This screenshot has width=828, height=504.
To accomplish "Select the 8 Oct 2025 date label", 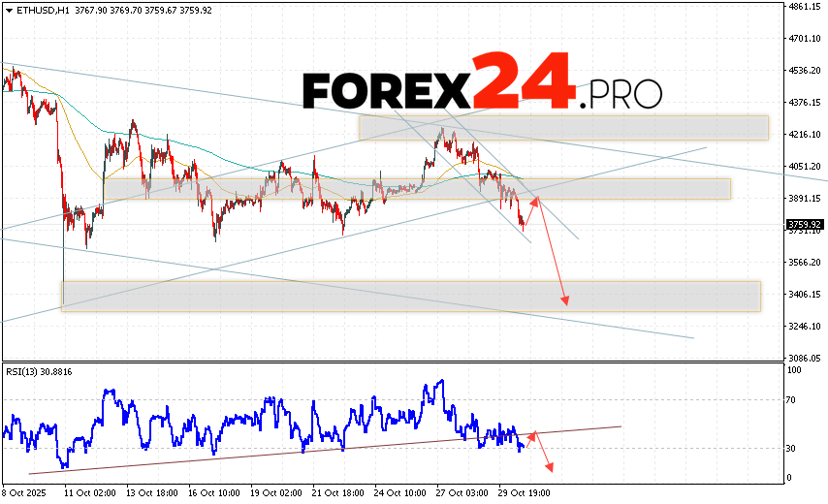I will point(26,493).
